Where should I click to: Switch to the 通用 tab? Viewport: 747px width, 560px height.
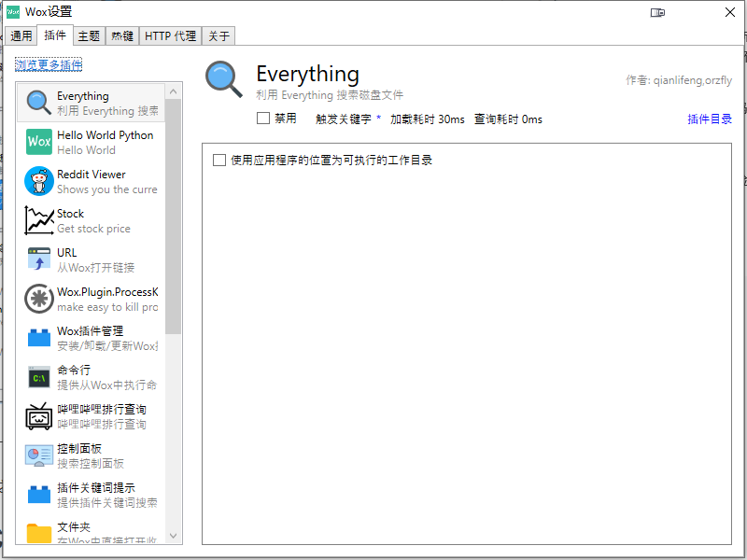(x=21, y=36)
